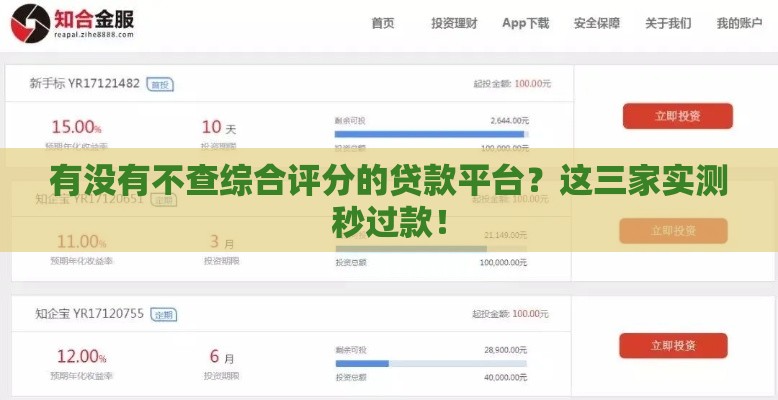
Task: Click the 28,900.00元 remaining amount
Action: tap(506, 350)
